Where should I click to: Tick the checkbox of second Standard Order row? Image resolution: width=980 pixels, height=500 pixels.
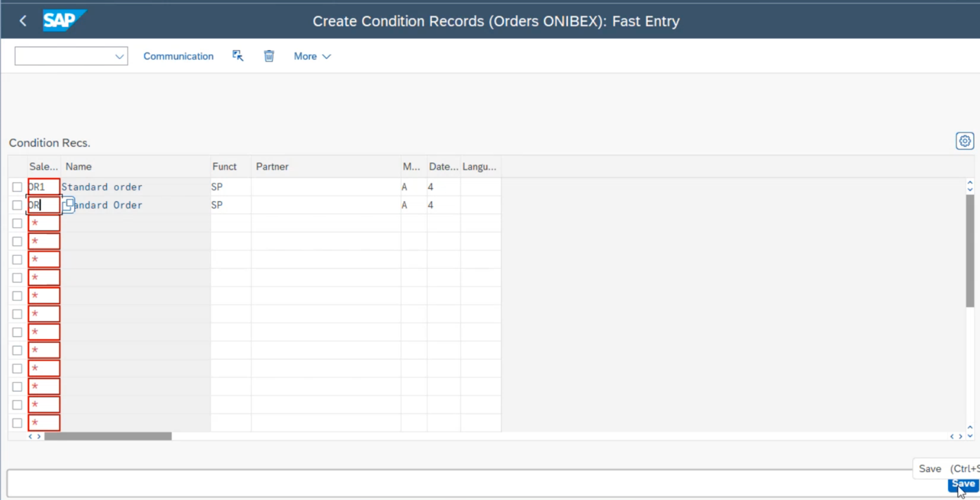point(17,205)
